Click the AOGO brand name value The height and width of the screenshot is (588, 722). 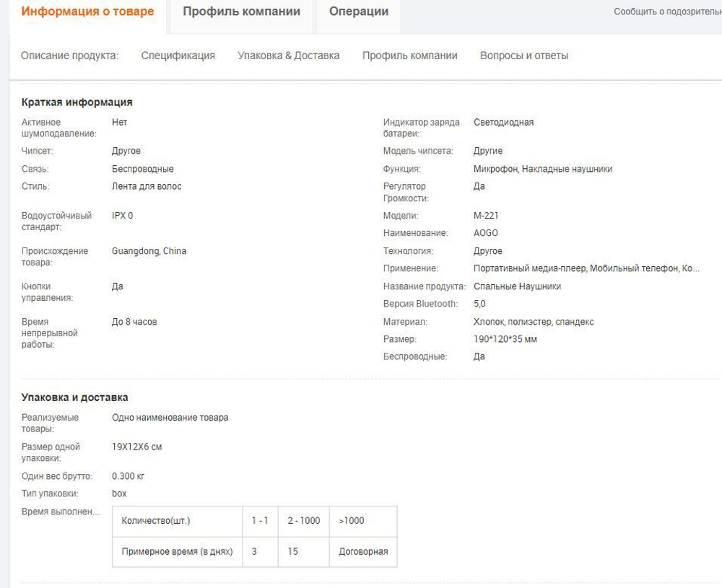click(485, 233)
